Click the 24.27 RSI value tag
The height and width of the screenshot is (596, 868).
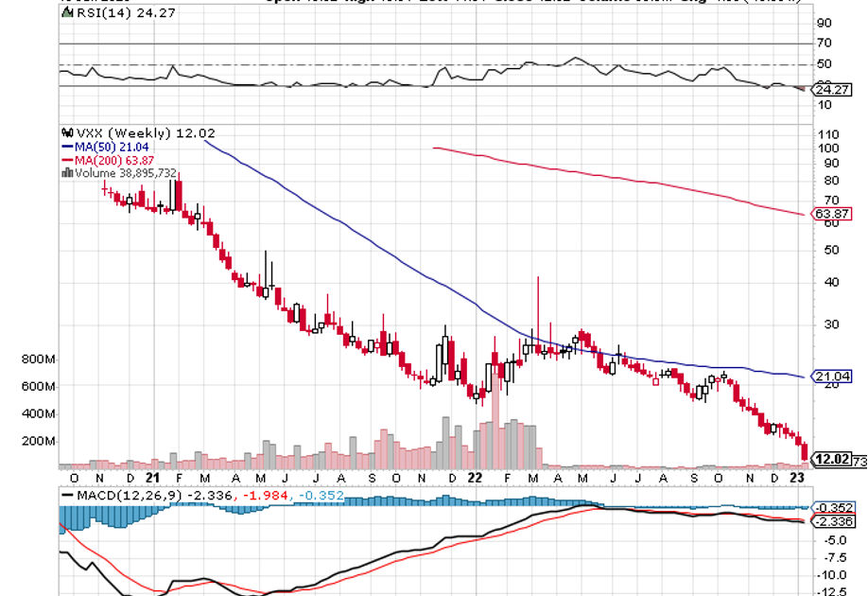829,90
